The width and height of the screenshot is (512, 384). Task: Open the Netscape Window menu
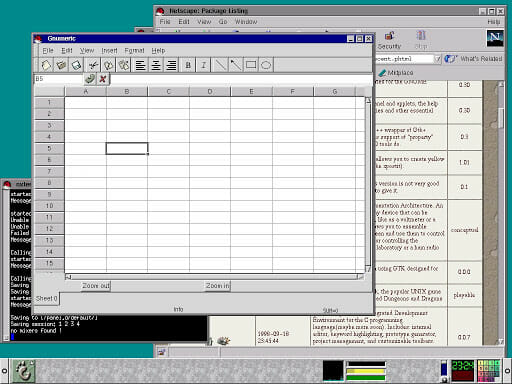(246, 22)
